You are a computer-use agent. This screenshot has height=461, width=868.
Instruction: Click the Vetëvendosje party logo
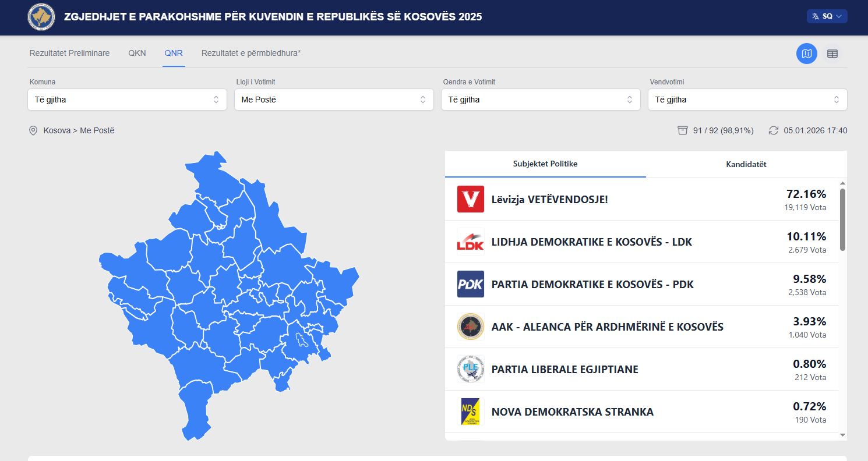click(x=470, y=199)
